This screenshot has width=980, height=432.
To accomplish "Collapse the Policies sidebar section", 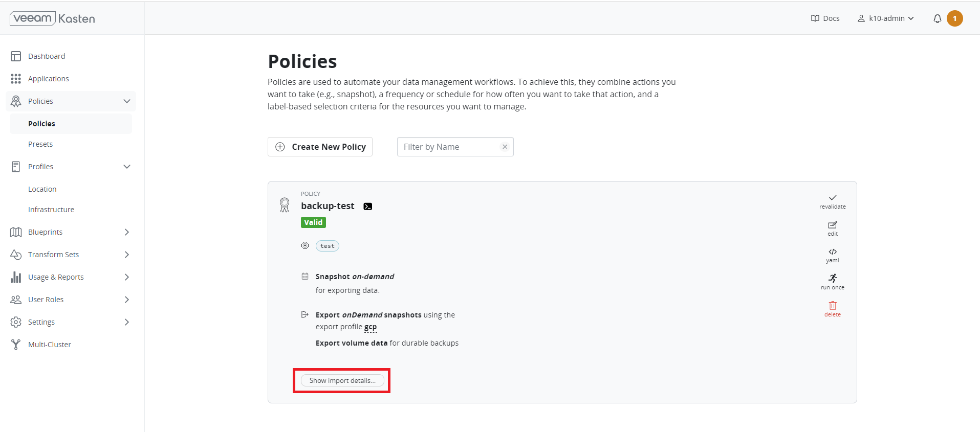I will [x=127, y=101].
